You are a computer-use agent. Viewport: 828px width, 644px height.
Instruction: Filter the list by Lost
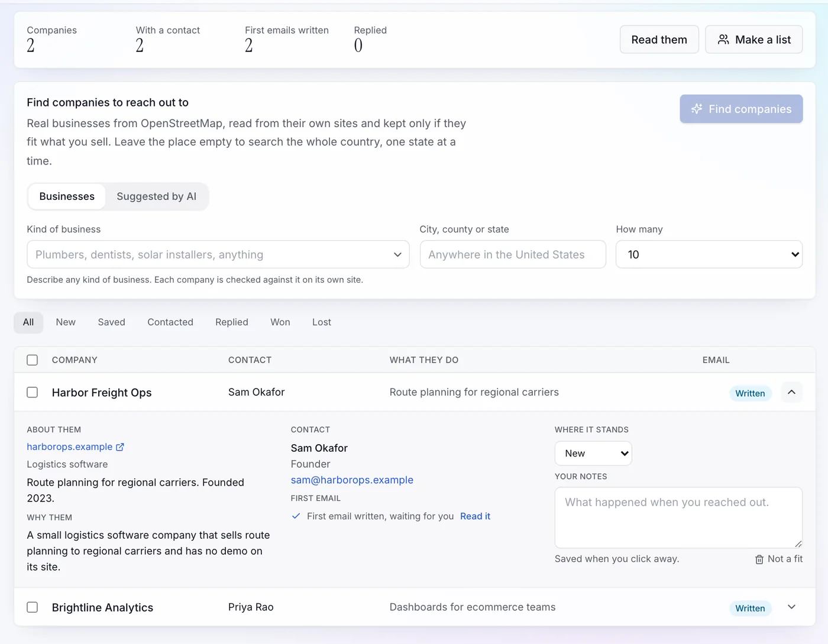click(x=322, y=322)
